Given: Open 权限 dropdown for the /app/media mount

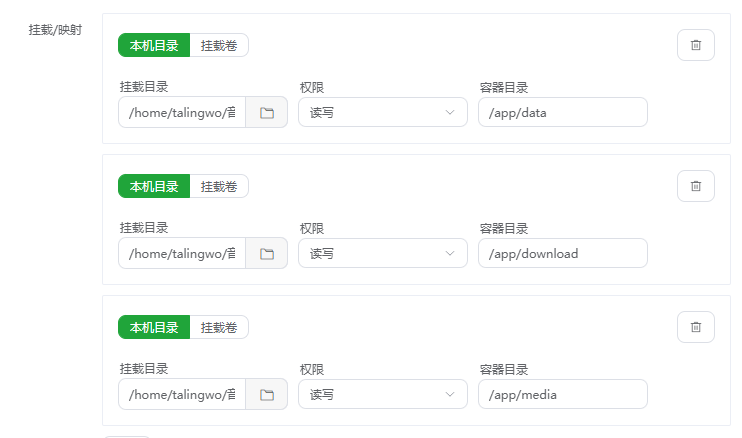Looking at the screenshot, I should click(382, 395).
